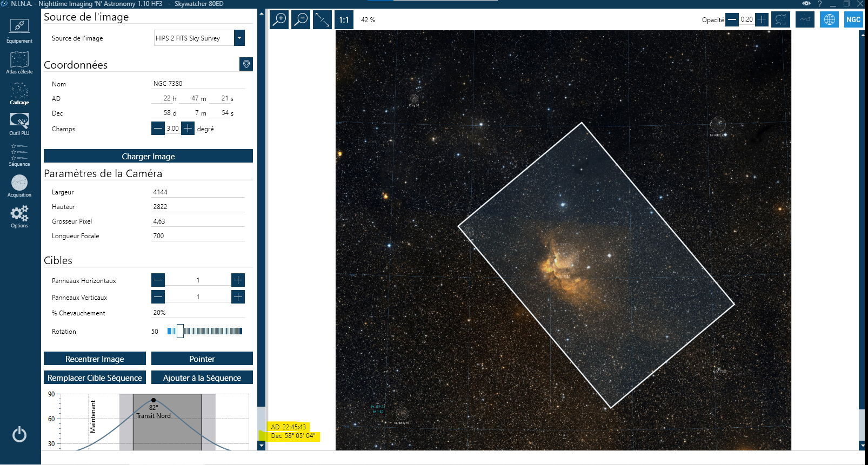Click the Transit Nord marker on altitude chart
This screenshot has height=465, width=868.
click(153, 400)
